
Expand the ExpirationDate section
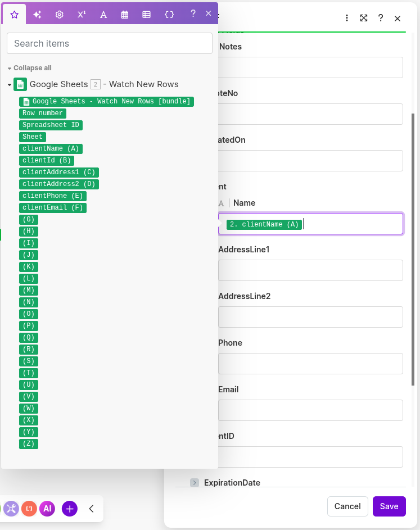point(195,483)
